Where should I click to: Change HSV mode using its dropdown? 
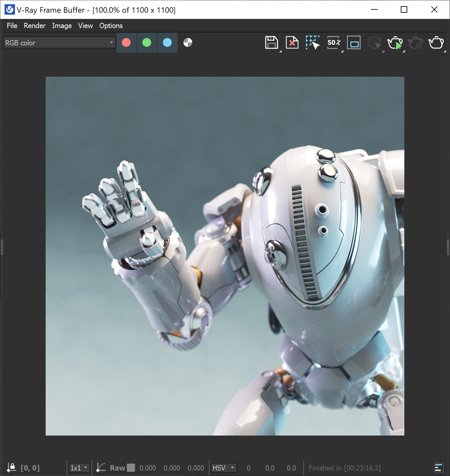point(232,468)
